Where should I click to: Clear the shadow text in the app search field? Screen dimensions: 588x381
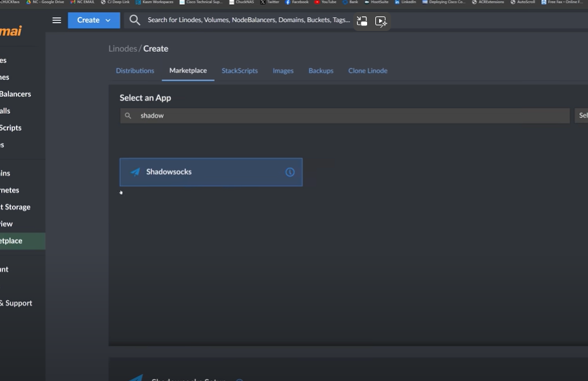coord(152,115)
